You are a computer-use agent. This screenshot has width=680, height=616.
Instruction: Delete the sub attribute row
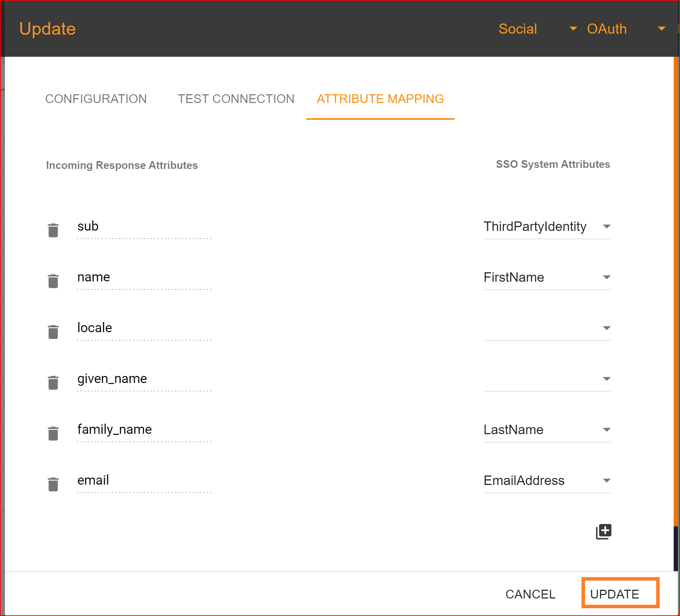coord(53,230)
